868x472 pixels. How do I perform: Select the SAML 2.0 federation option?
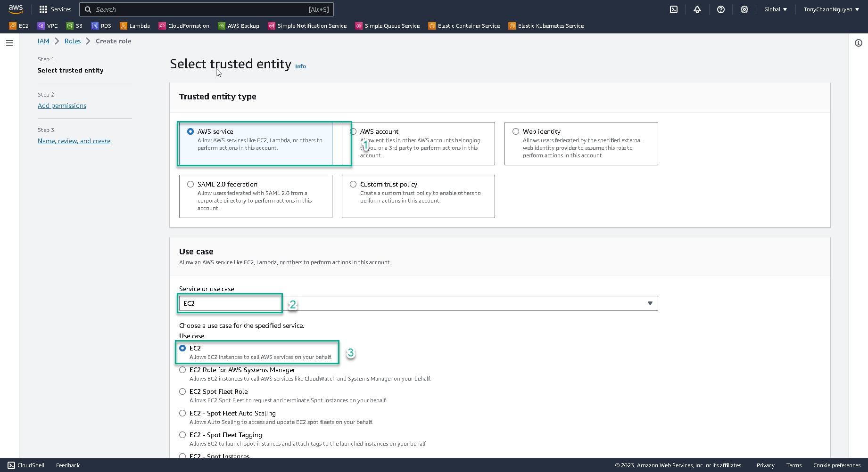190,184
